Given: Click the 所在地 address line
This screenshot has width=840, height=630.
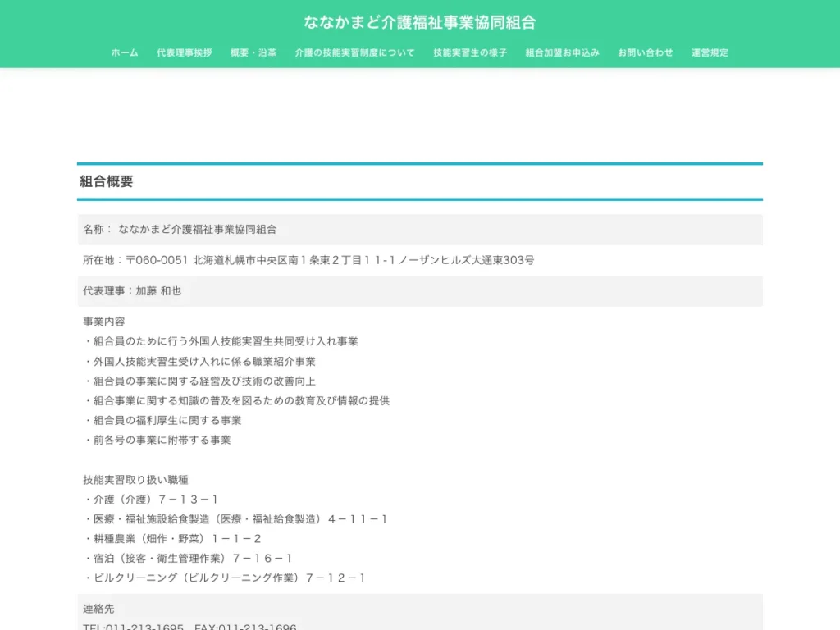Looking at the screenshot, I should coord(308,260).
